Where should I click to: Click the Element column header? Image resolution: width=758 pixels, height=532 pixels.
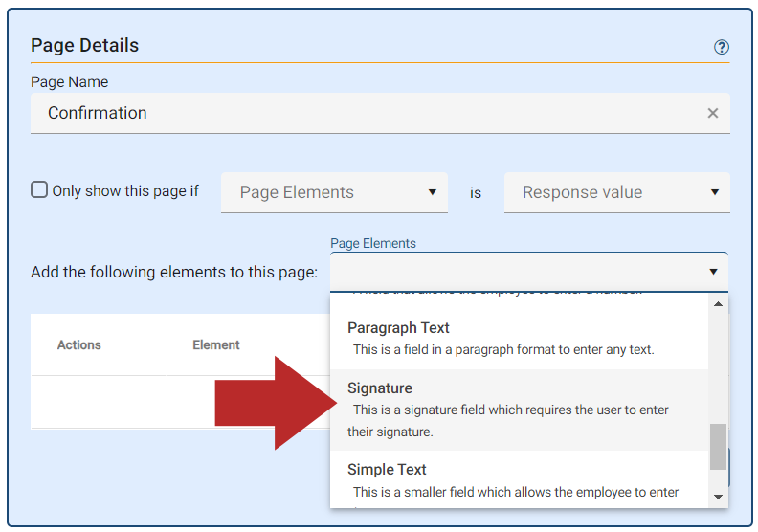pos(216,345)
